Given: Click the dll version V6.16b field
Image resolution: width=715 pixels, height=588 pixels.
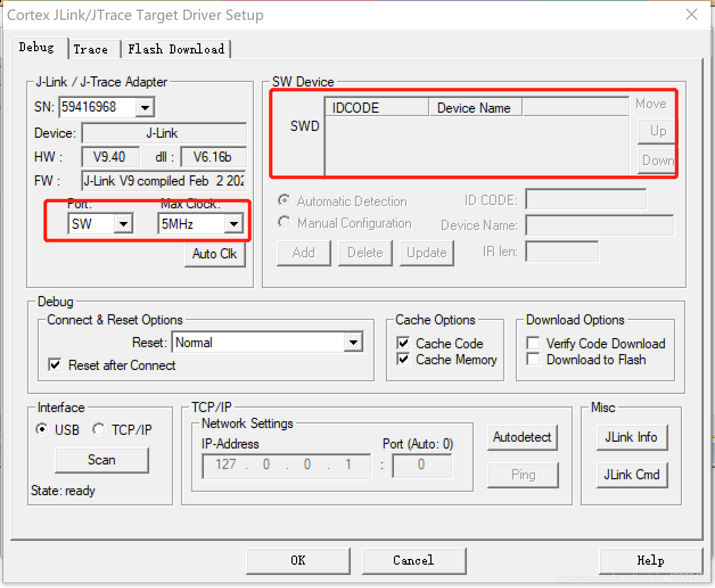Looking at the screenshot, I should (x=213, y=157).
